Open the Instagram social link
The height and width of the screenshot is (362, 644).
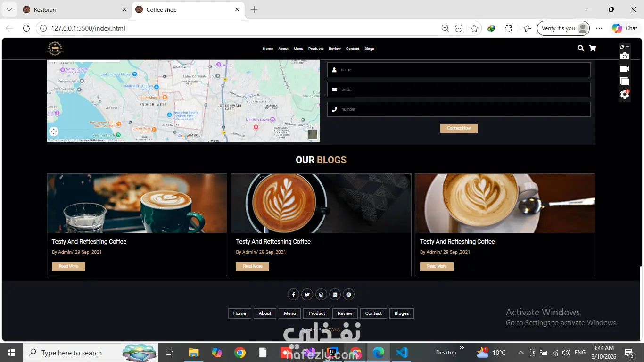coord(321,295)
